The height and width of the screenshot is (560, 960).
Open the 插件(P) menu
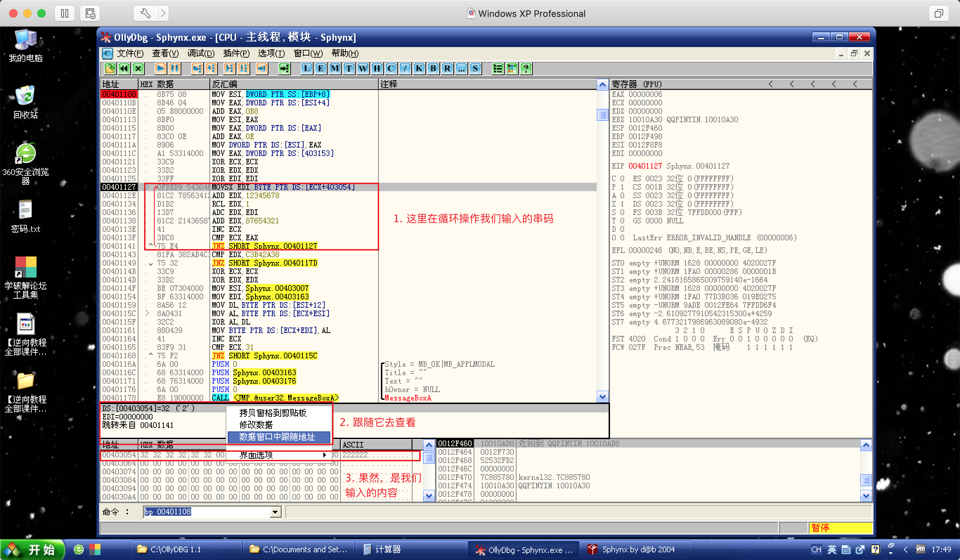click(236, 53)
